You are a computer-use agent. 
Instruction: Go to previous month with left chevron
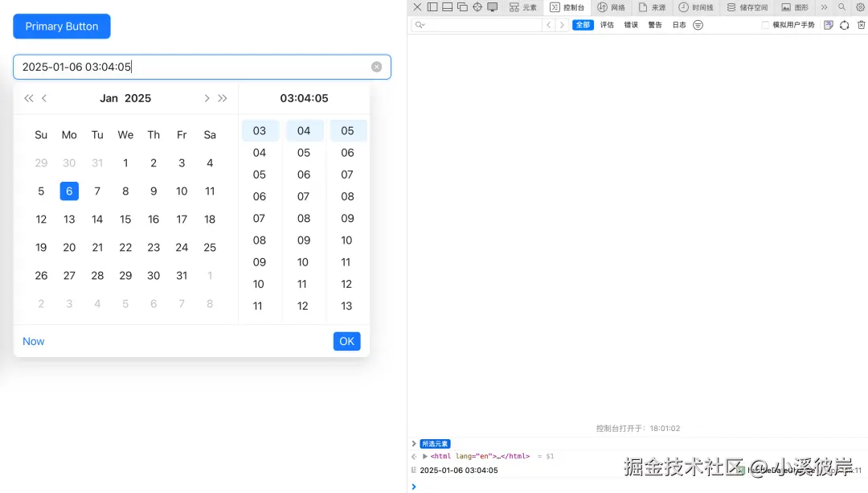point(44,98)
